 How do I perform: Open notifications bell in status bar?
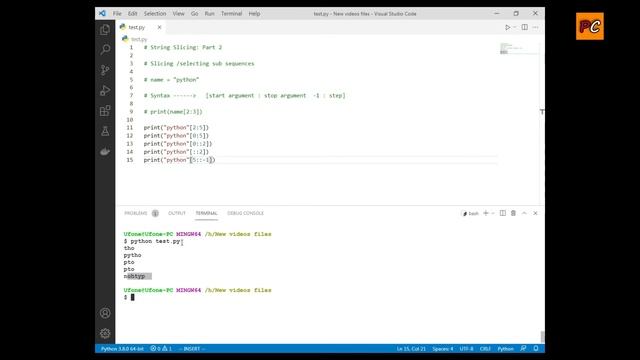pyautogui.click(x=536, y=348)
